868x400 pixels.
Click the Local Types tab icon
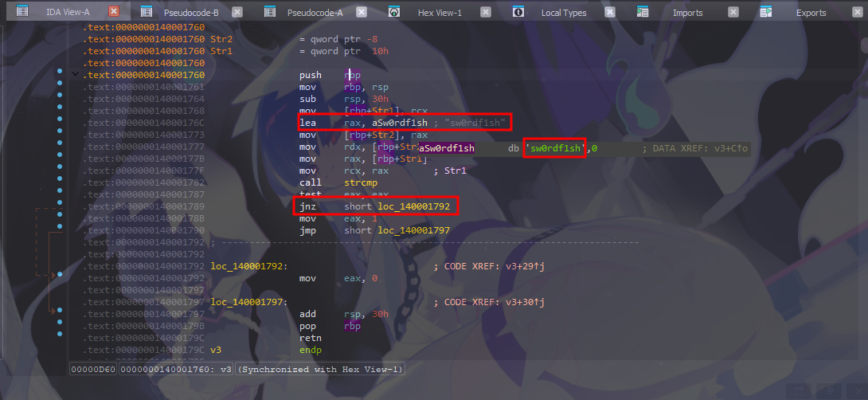click(x=518, y=12)
